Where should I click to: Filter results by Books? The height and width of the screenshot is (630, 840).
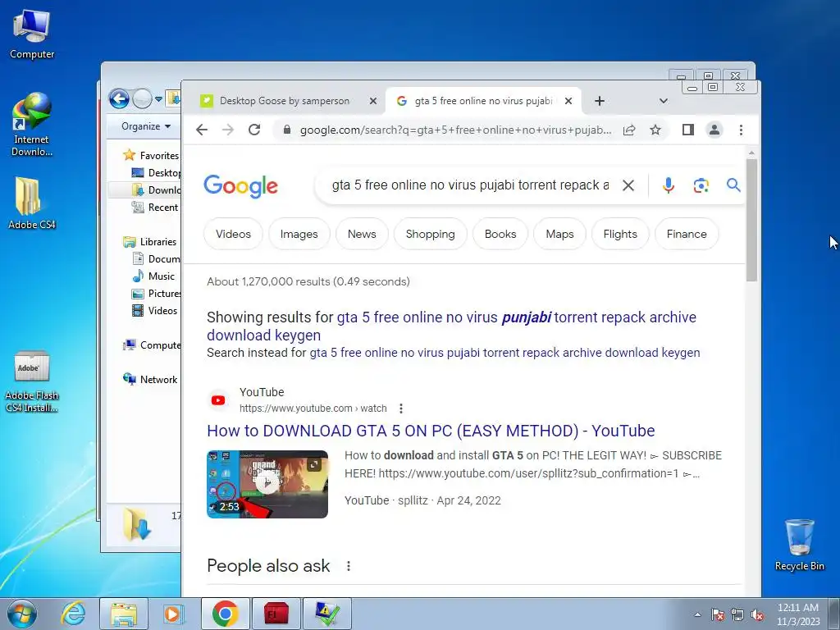click(x=500, y=234)
